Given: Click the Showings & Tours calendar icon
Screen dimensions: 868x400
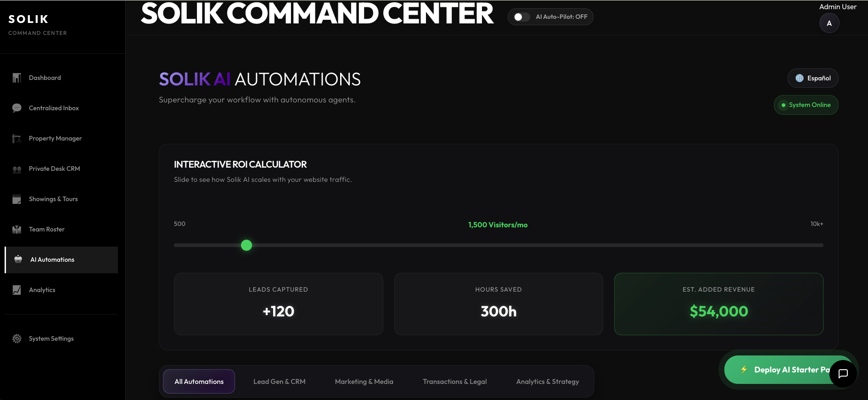Looking at the screenshot, I should tap(17, 199).
